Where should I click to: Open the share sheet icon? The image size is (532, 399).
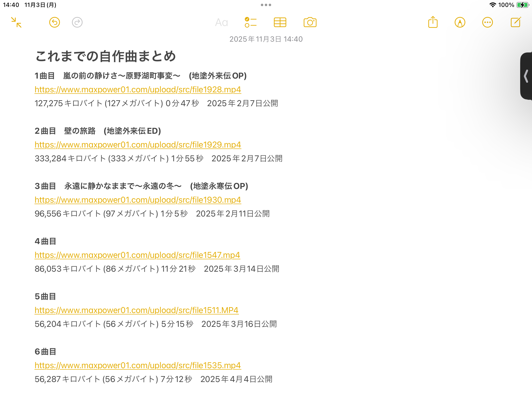coord(433,22)
